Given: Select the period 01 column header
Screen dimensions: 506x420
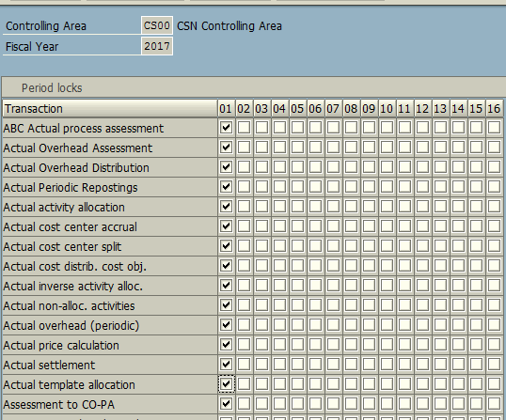Looking at the screenshot, I should tap(226, 109).
